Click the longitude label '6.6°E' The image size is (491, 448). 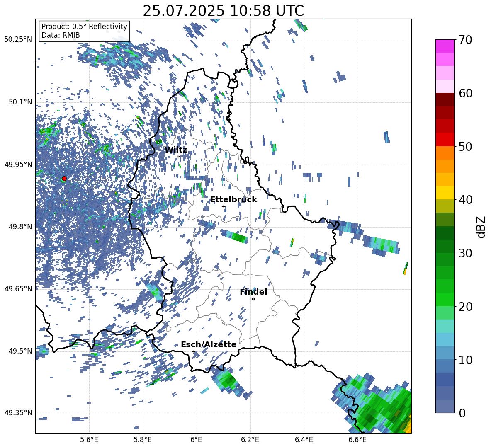coord(357,440)
